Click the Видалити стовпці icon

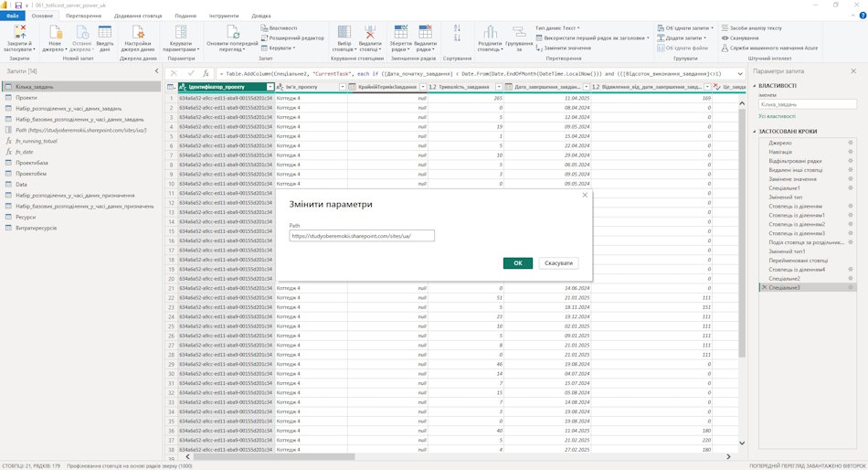click(370, 32)
